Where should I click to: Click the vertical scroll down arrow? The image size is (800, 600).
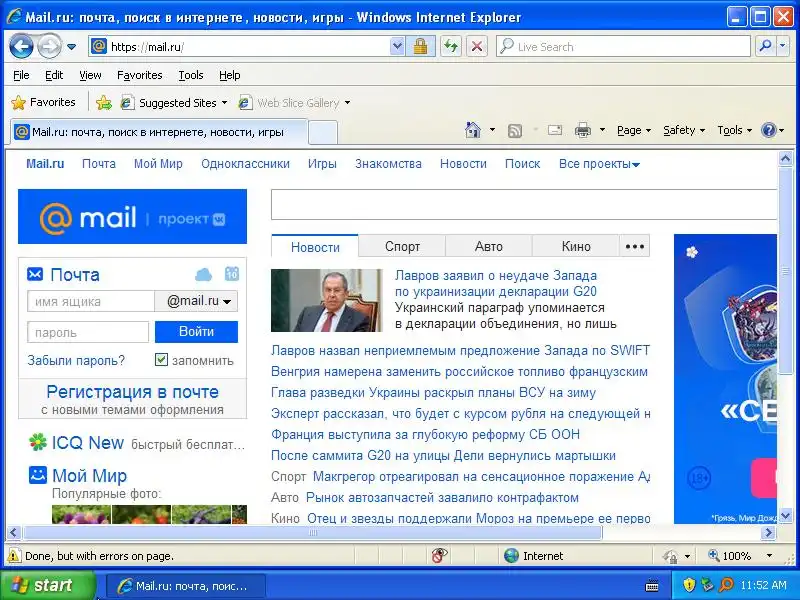pyautogui.click(x=786, y=516)
